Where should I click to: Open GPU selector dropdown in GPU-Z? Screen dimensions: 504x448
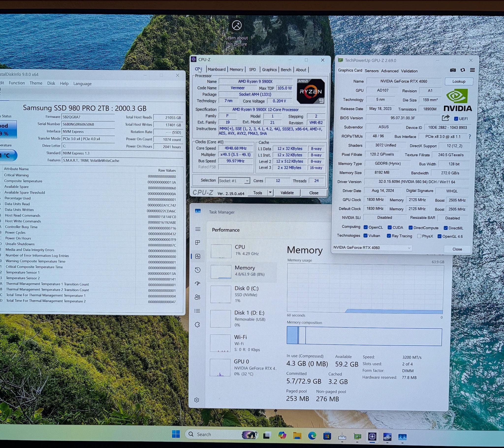[372, 248]
